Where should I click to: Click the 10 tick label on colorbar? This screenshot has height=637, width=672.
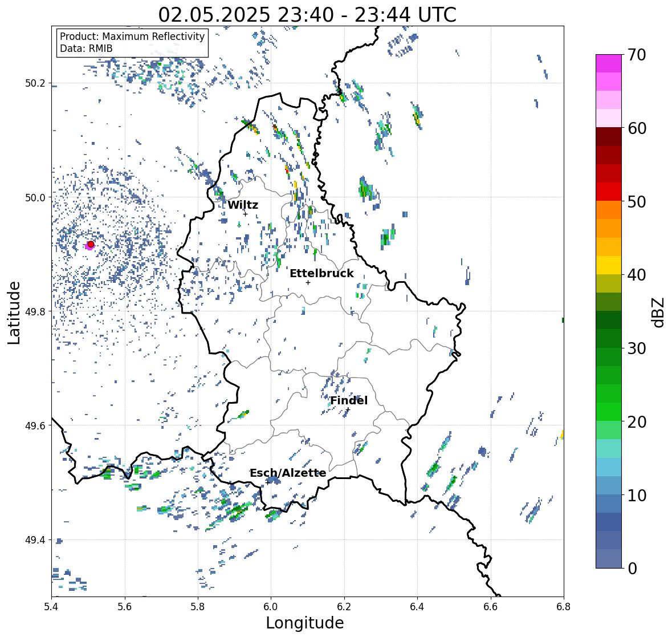click(637, 495)
